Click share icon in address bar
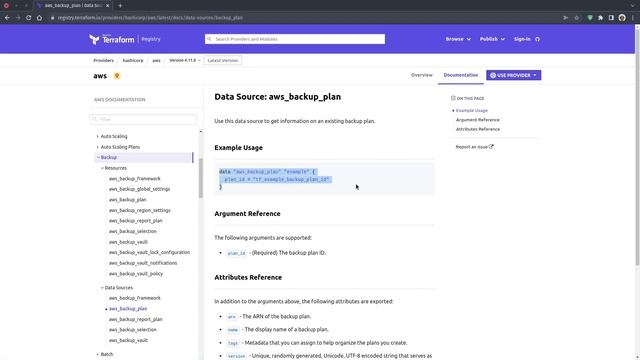 point(565,18)
